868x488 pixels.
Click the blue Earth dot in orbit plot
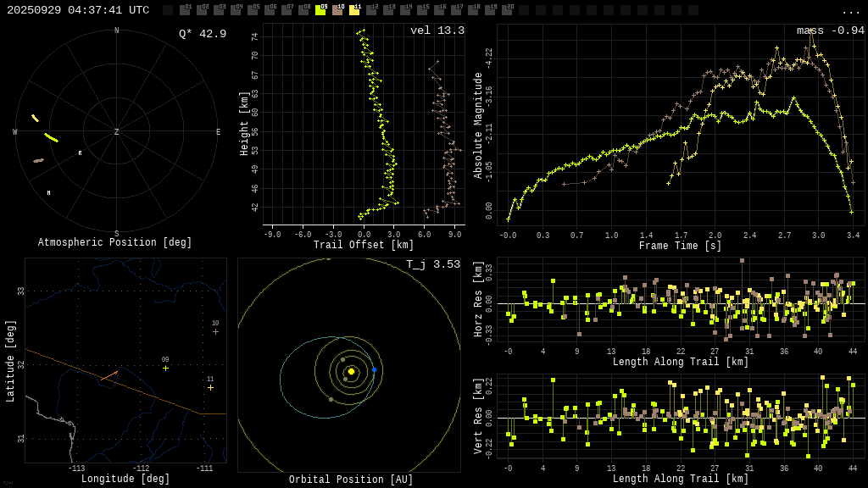[x=374, y=369]
